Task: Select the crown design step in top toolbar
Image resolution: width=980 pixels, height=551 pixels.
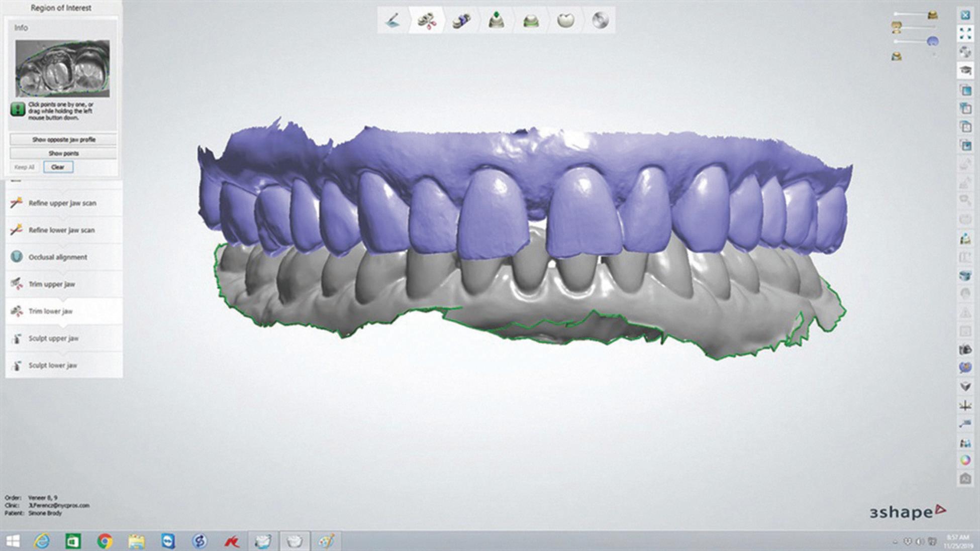Action: point(566,21)
